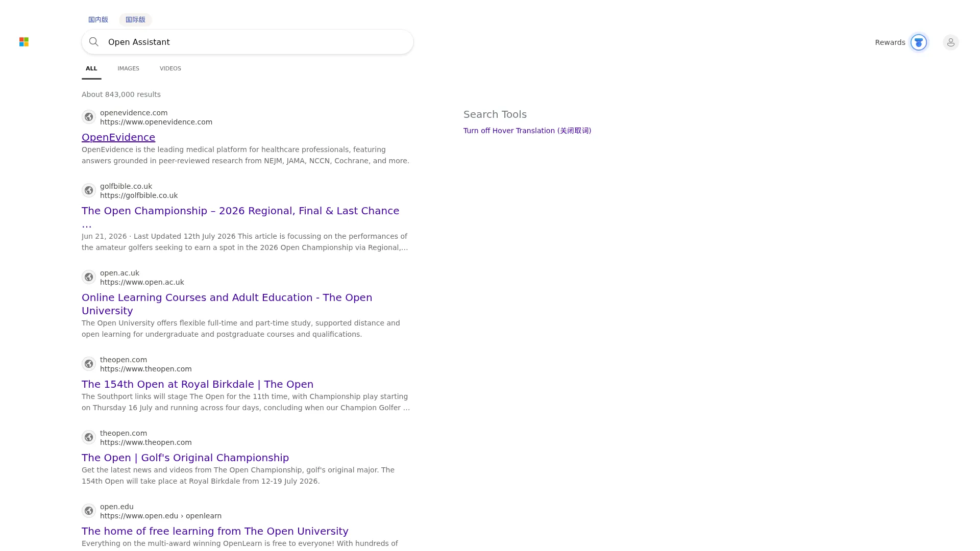
Task: Click globe icon beside openevidence.com
Action: point(89,117)
